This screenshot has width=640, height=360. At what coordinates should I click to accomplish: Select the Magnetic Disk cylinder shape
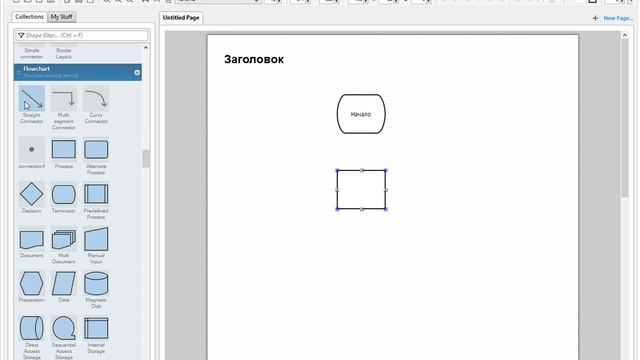click(96, 283)
